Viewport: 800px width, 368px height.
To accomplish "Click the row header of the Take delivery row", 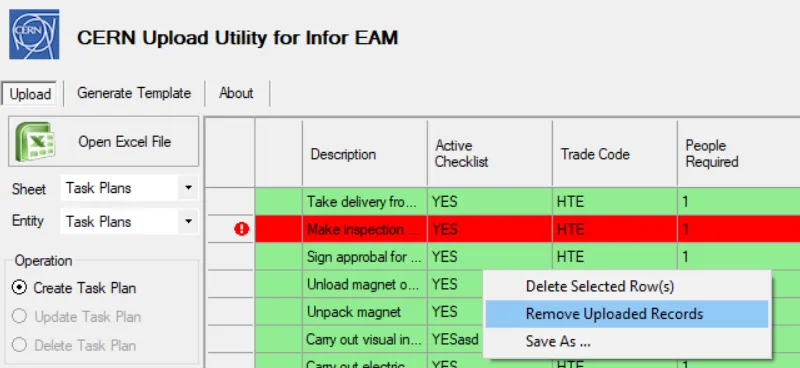I will (230, 202).
